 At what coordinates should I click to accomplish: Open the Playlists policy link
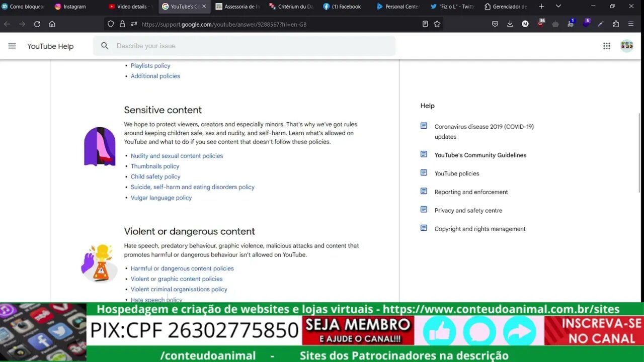coord(150,66)
